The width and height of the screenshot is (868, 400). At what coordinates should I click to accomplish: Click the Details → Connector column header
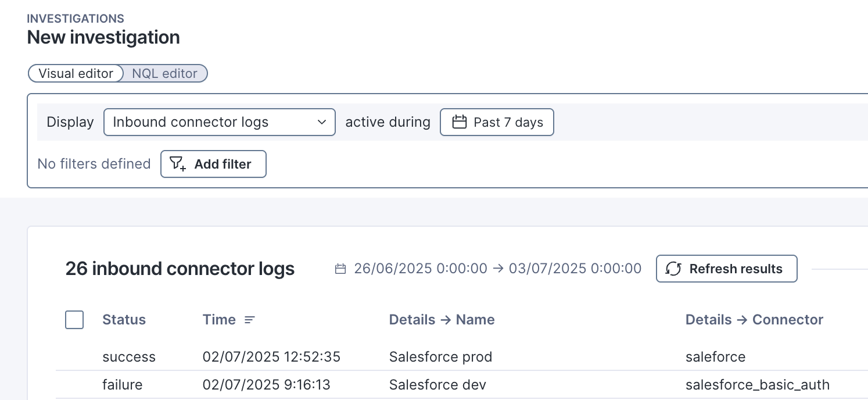coord(754,320)
